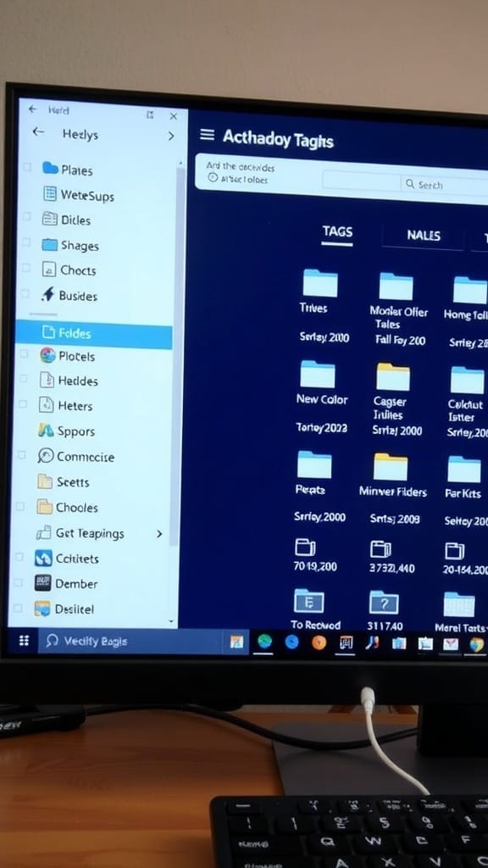488x868 pixels.
Task: Tick the checkbox next to Commecise
Action: [x=21, y=455]
